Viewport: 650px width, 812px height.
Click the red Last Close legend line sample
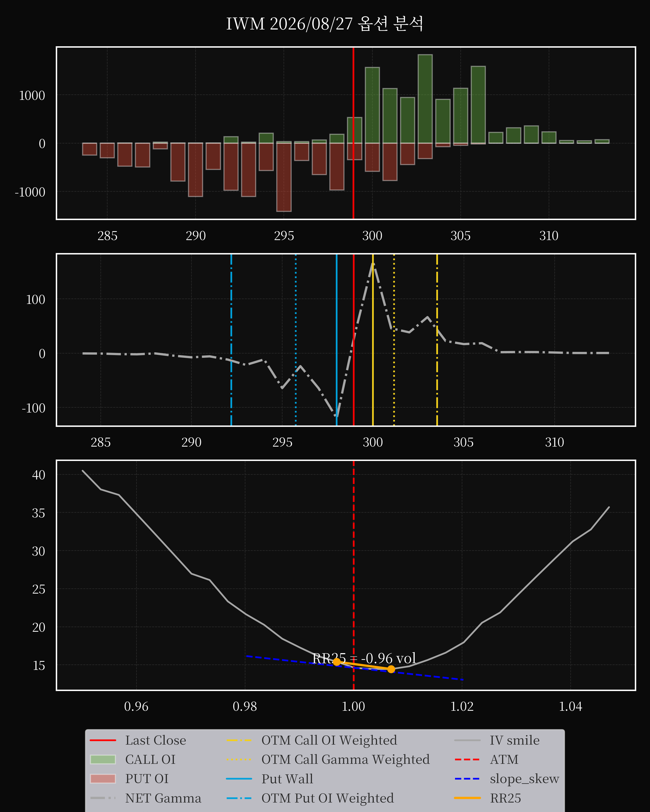pos(103,741)
